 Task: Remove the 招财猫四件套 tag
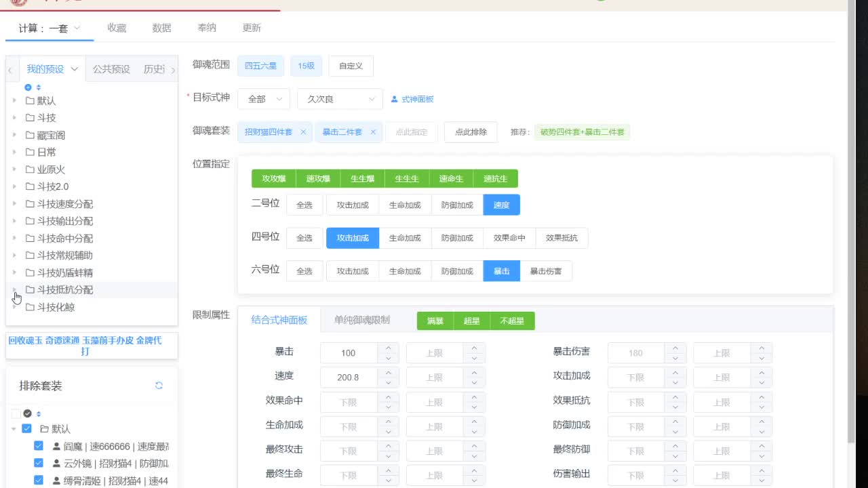(x=303, y=132)
